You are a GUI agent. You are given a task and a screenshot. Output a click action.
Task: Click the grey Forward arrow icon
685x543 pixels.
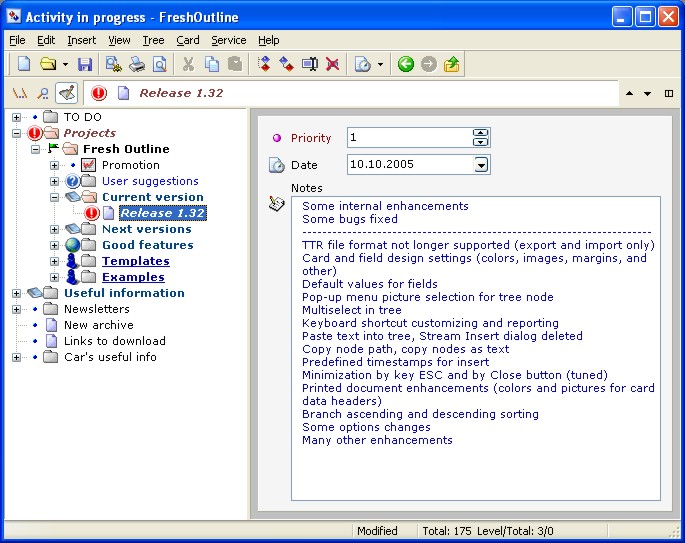pyautogui.click(x=429, y=64)
